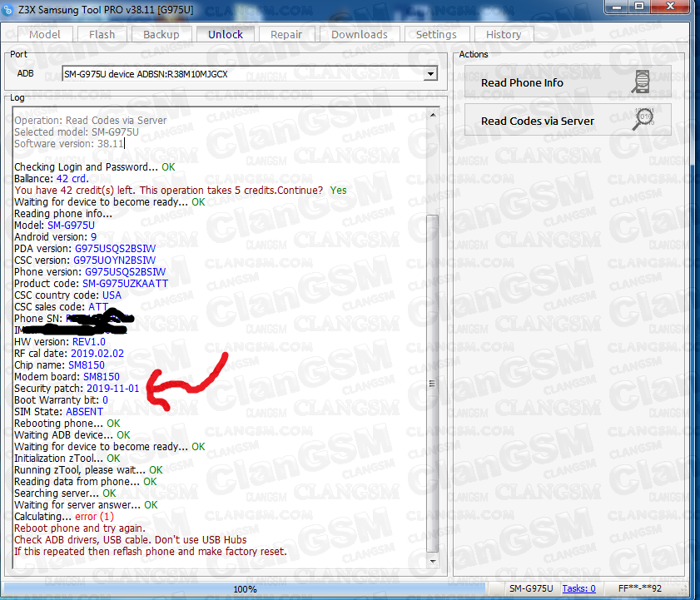
Task: Switch to the Flash tab
Action: click(x=102, y=34)
